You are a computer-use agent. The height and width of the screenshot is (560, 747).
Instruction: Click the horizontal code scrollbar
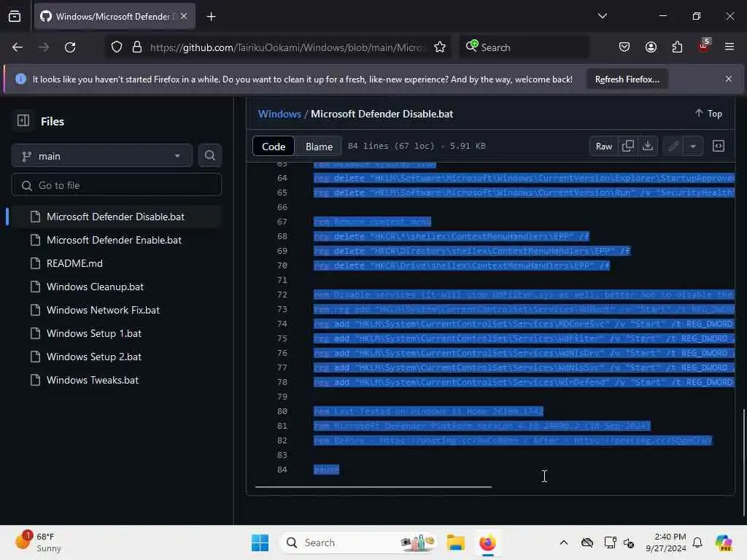coord(373,486)
